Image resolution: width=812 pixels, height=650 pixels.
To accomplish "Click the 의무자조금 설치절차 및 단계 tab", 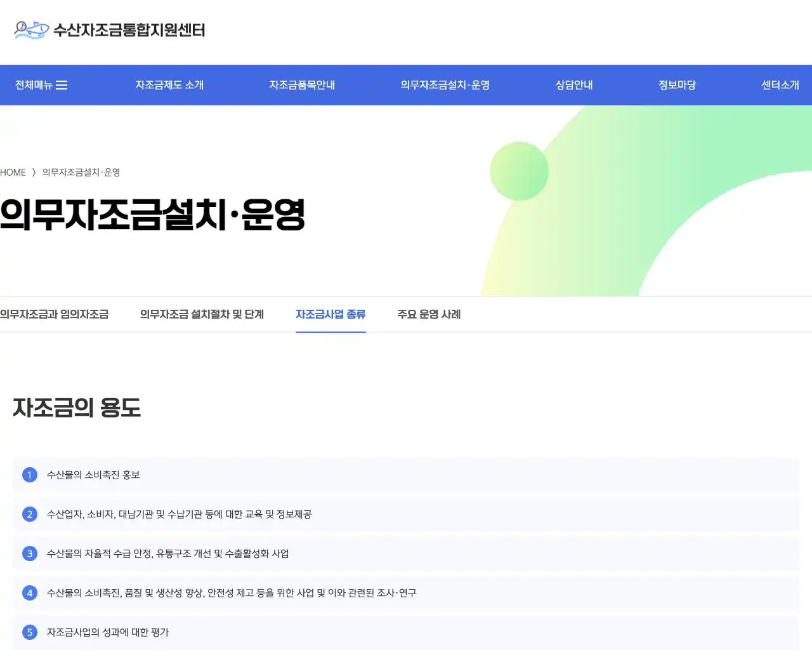I will point(202,314).
